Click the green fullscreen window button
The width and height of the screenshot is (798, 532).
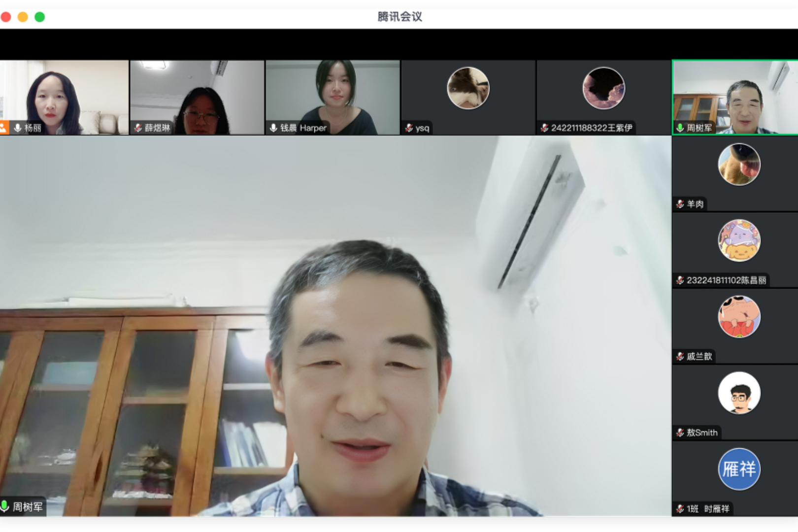40,17
